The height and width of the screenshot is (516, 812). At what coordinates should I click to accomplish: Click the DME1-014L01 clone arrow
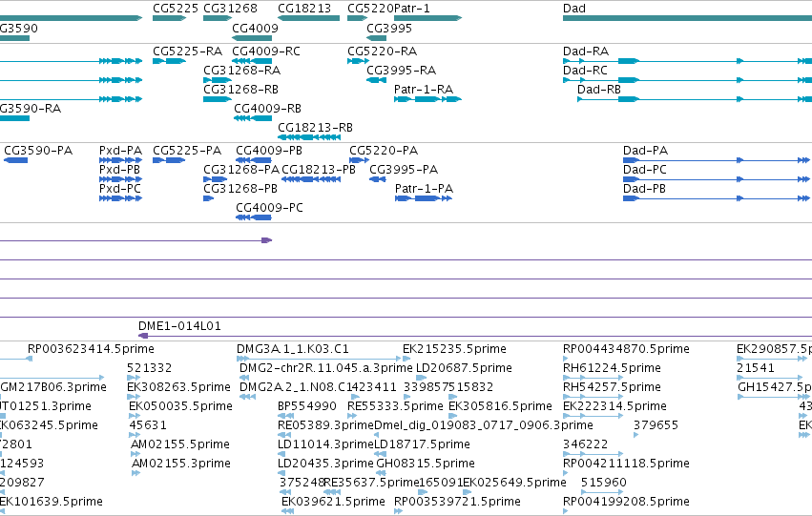pyautogui.click(x=475, y=336)
